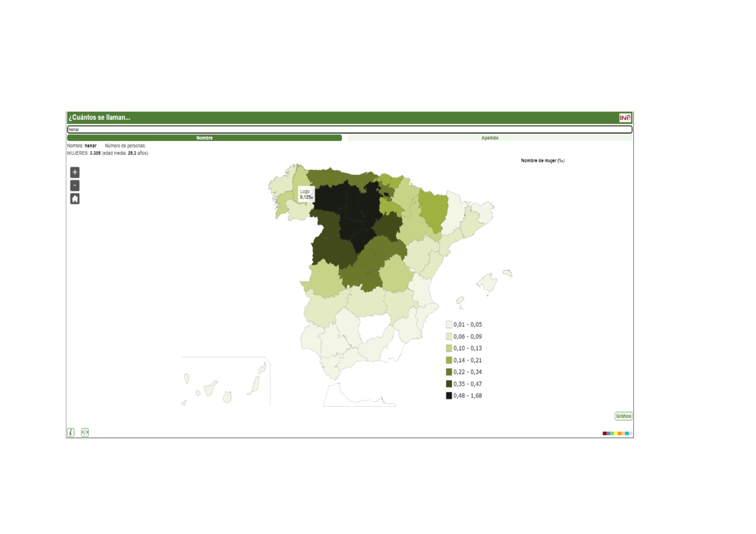Click the 0,01 - 0,05 legend swatch
Viewport: 756px width, 534px height.
(449, 325)
